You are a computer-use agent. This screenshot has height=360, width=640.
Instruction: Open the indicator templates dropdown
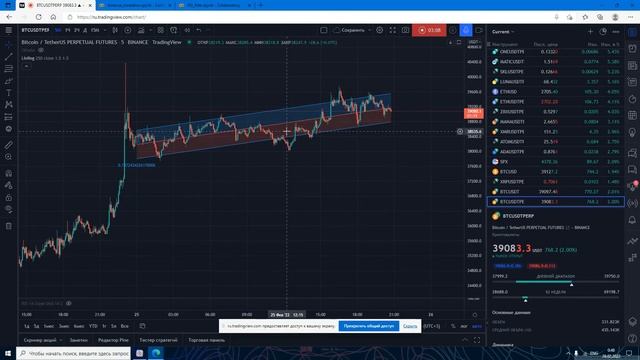point(161,30)
